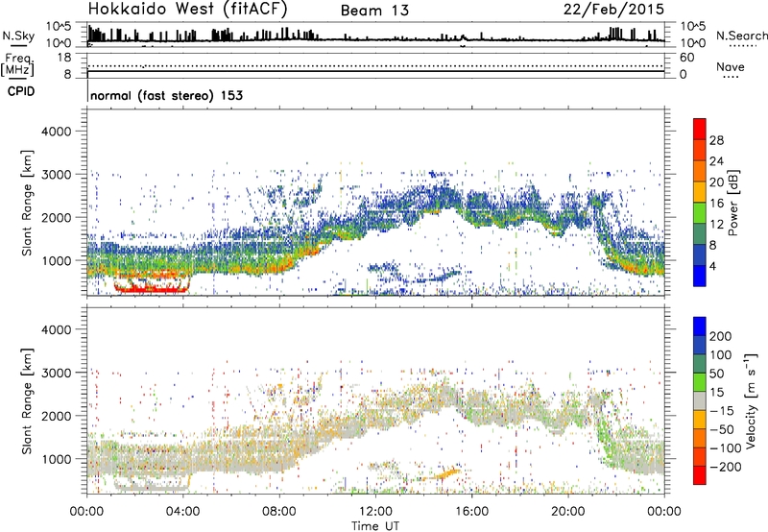Select the 'Power [dB]' color bar title
The height and width of the screenshot is (532, 768).
coord(732,203)
